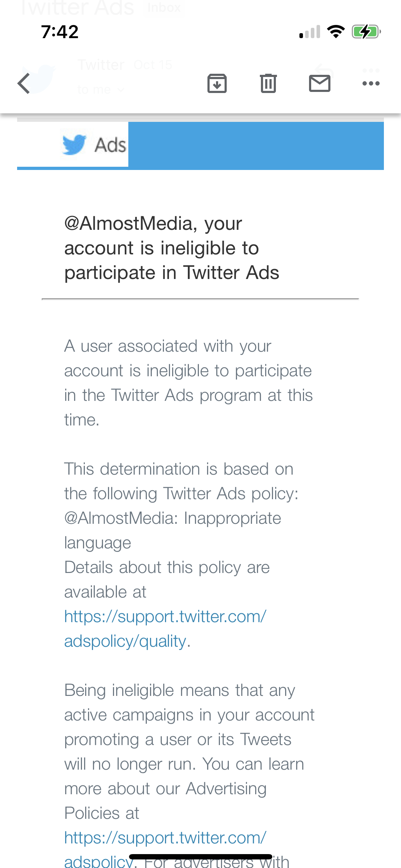The height and width of the screenshot is (868, 401).
Task: Tap the Wi-Fi status icon
Action: (336, 32)
